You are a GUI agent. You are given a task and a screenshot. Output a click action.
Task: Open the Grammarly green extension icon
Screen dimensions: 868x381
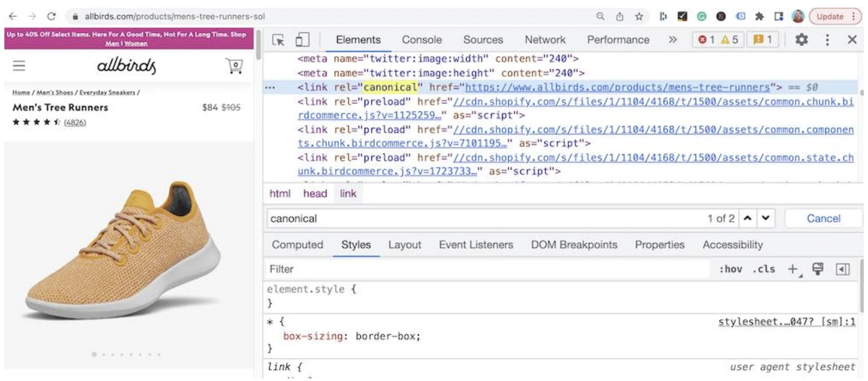pos(702,17)
